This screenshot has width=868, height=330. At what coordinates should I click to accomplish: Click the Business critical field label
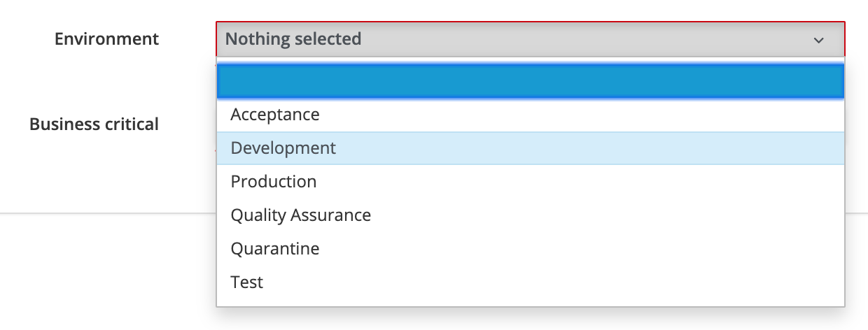tap(94, 124)
